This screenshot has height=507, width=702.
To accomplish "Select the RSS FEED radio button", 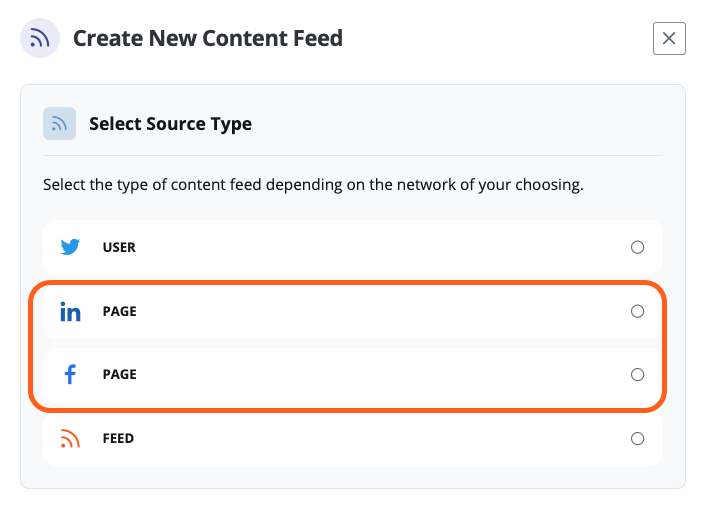I will pyautogui.click(x=638, y=438).
